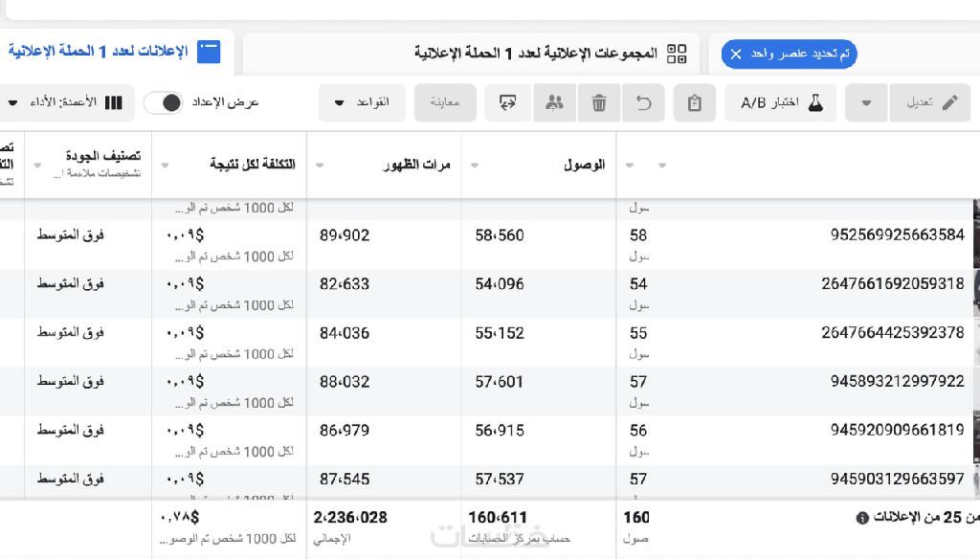980x559 pixels.
Task: Open the Cost per Result (التكلفة لكل نتيجة) column arrow
Action: point(166,165)
